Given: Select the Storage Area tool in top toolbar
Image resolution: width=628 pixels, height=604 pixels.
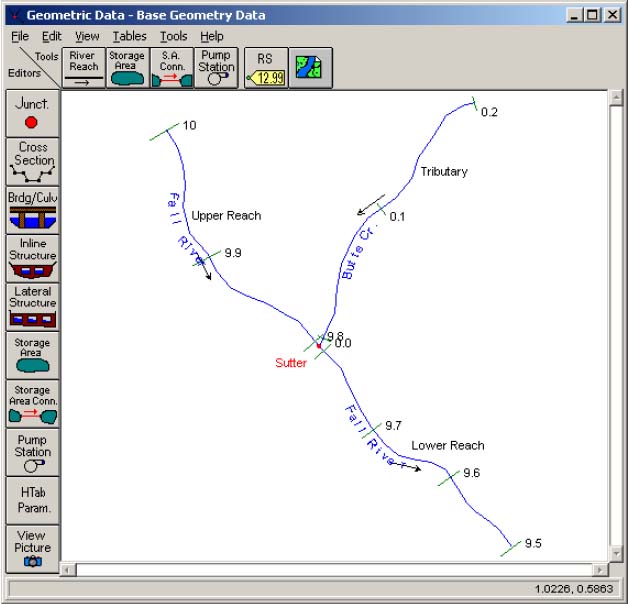Looking at the screenshot, I should point(127,68).
